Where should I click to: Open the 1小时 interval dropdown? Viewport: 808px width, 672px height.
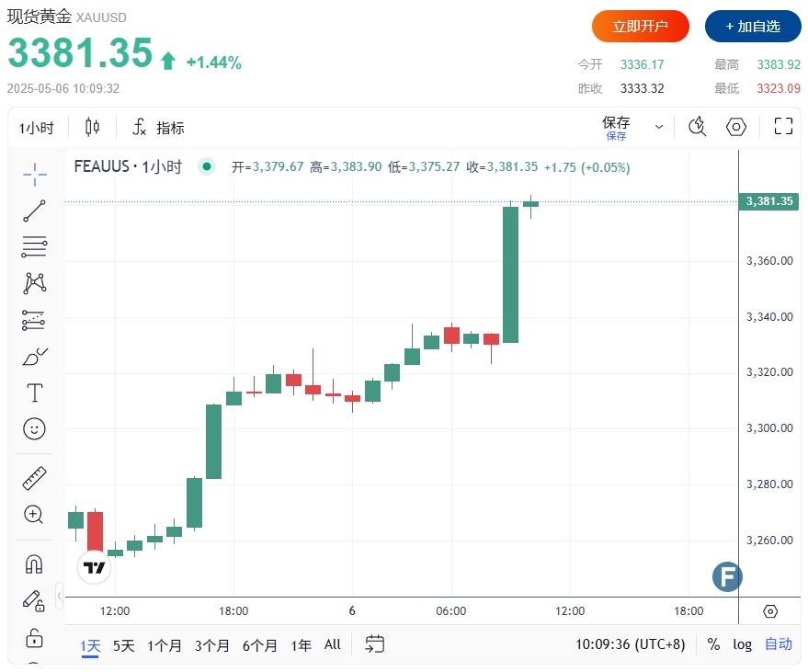coord(37,128)
